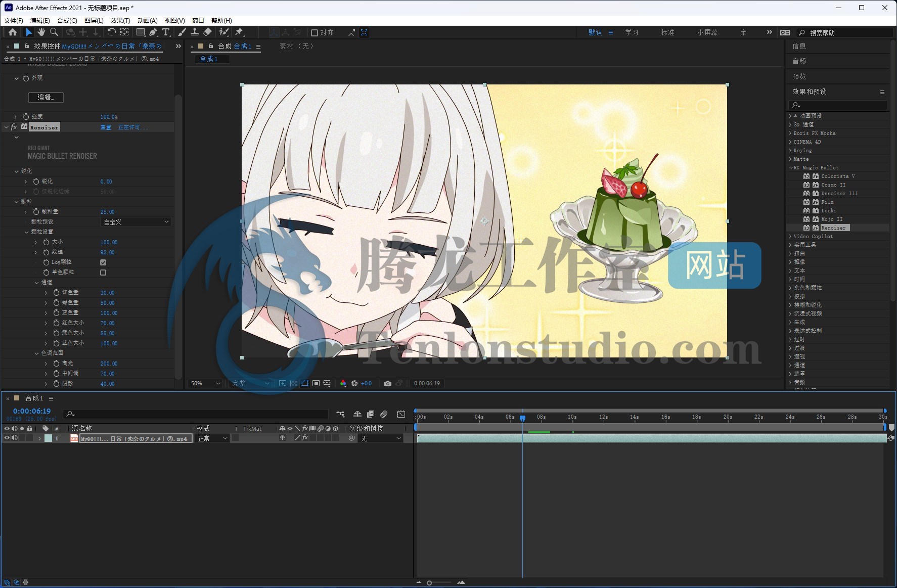Select the Clone Stamp tool
Viewport: 897px width, 588px height.
click(195, 32)
